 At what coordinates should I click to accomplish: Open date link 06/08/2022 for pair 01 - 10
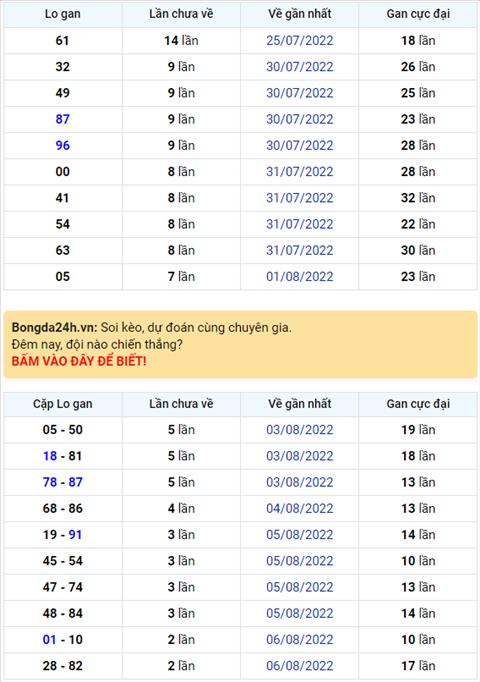tap(300, 639)
